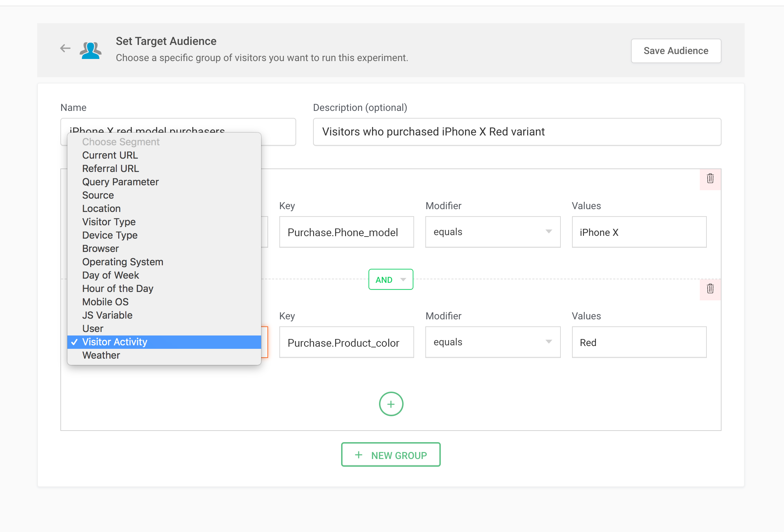Delete the Product_color condition with trash icon

coord(710,289)
